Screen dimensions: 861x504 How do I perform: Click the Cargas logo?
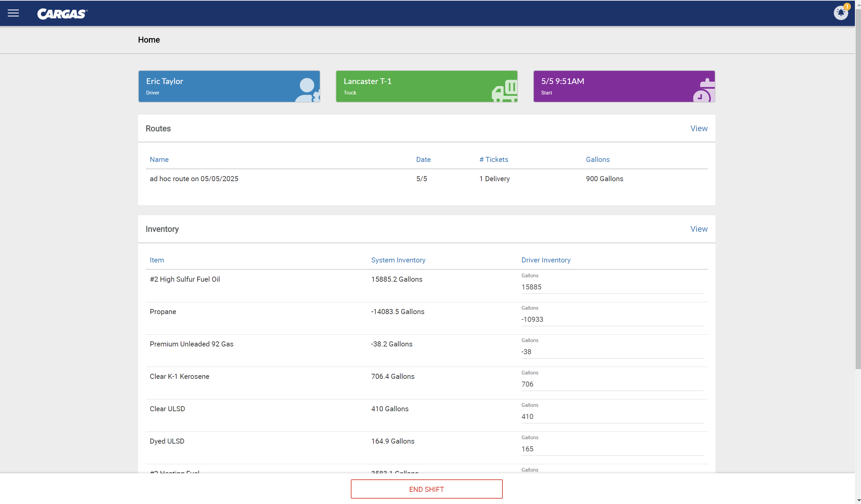[62, 13]
